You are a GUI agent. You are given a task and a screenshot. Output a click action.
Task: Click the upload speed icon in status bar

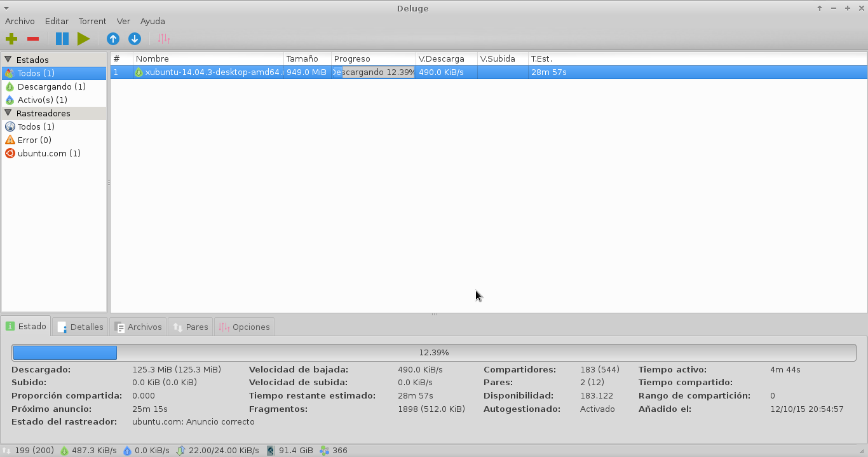[x=127, y=450]
